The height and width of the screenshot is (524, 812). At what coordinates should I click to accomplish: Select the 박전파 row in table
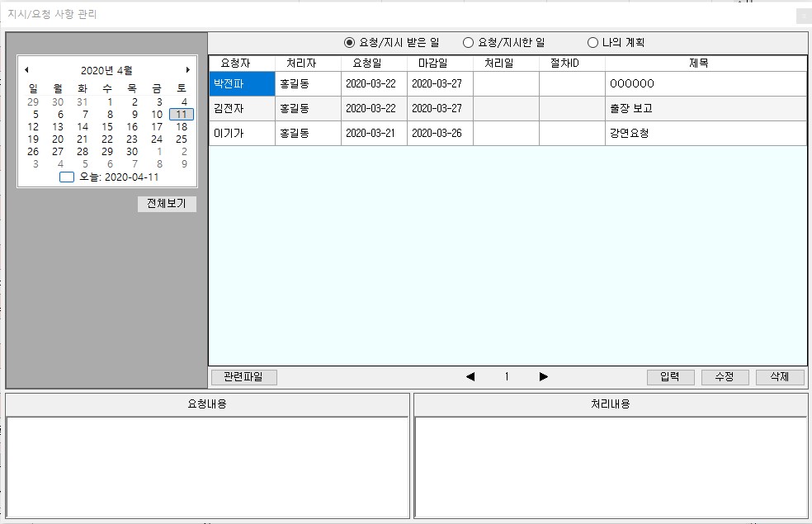pos(241,83)
